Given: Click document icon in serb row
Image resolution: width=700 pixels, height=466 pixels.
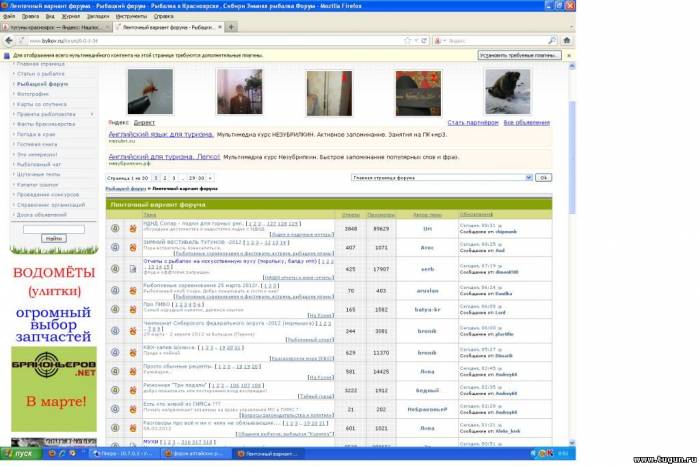Looking at the screenshot, I should 133,269.
